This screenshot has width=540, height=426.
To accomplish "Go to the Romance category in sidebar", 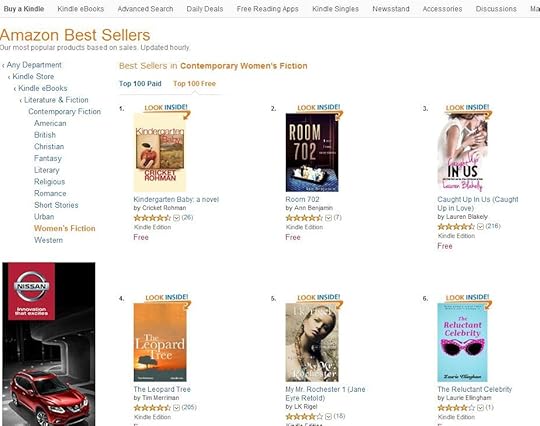I will (50, 194).
